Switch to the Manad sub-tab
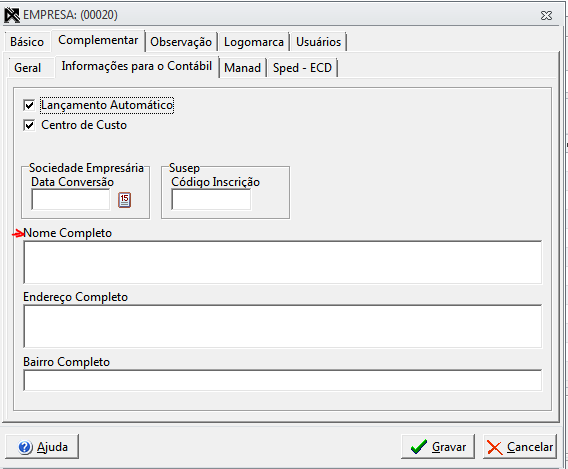The width and height of the screenshot is (568, 469). tap(242, 68)
